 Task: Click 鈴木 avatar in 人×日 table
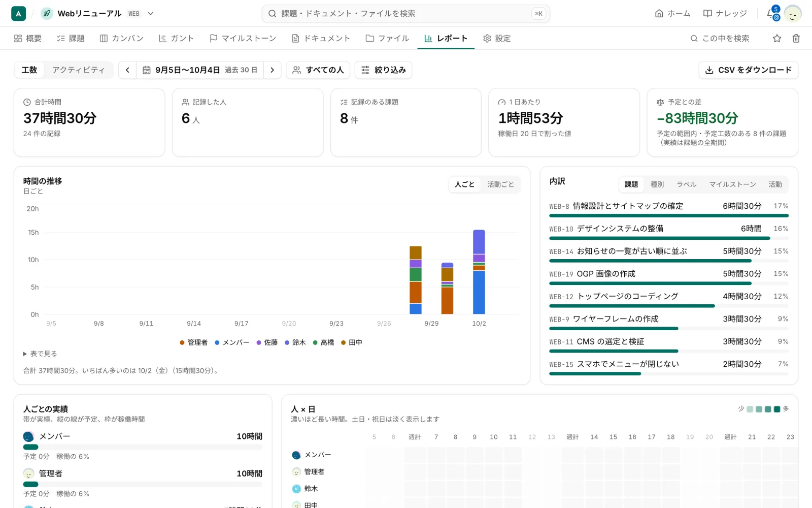pyautogui.click(x=296, y=489)
